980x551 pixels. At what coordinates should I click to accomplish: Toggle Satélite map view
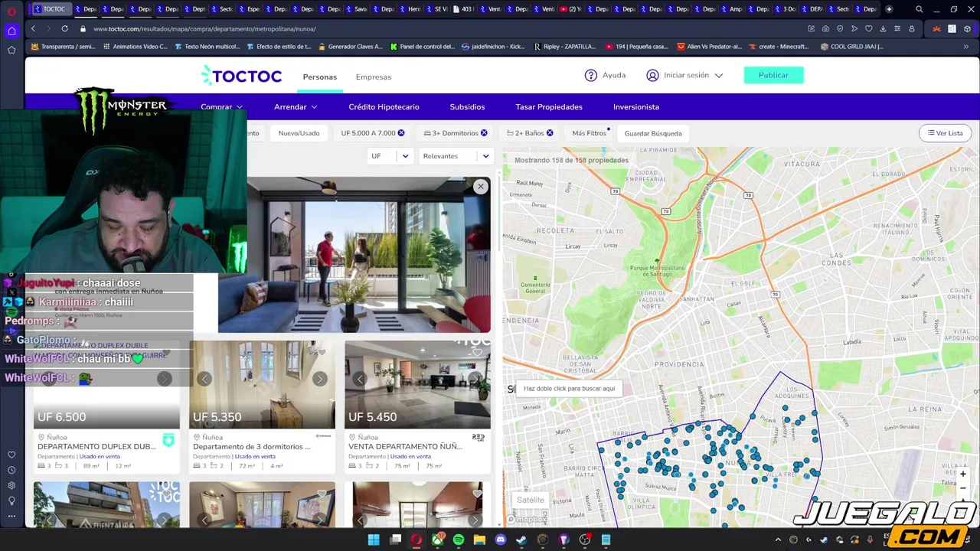[530, 500]
